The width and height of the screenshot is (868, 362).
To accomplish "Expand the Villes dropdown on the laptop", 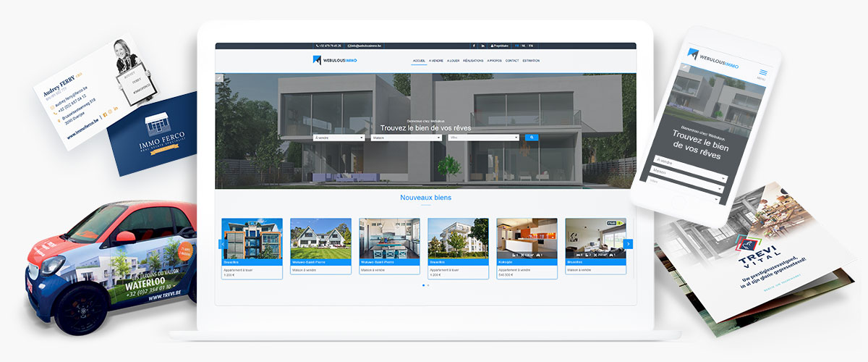I will pyautogui.click(x=483, y=137).
